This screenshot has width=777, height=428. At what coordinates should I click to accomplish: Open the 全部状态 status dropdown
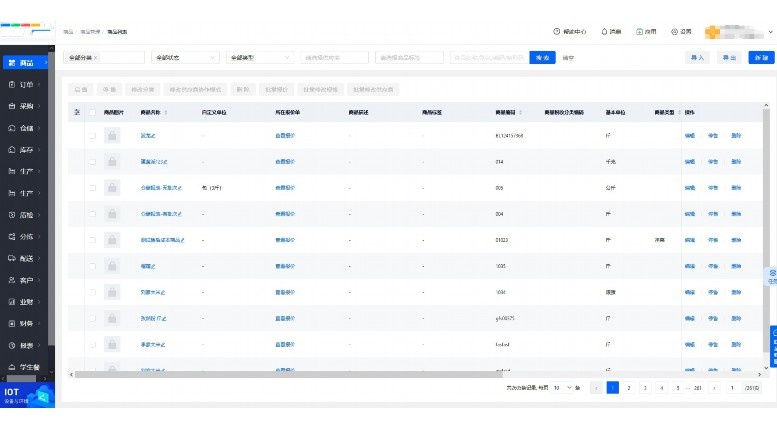coord(185,57)
